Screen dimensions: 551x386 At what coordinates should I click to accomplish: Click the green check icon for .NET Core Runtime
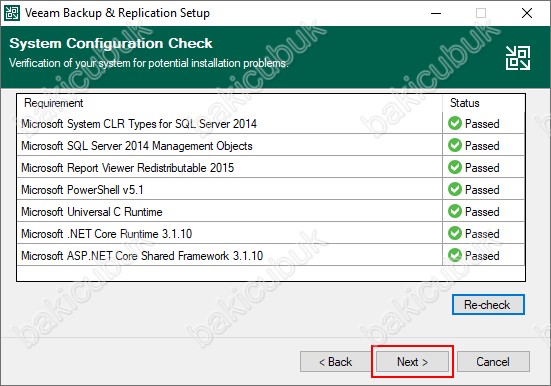pyautogui.click(x=455, y=233)
